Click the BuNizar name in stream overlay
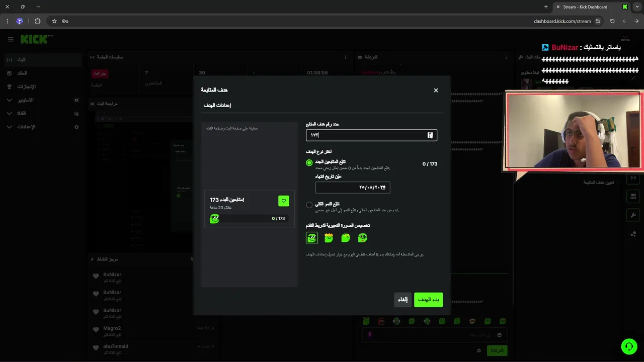 [565, 47]
